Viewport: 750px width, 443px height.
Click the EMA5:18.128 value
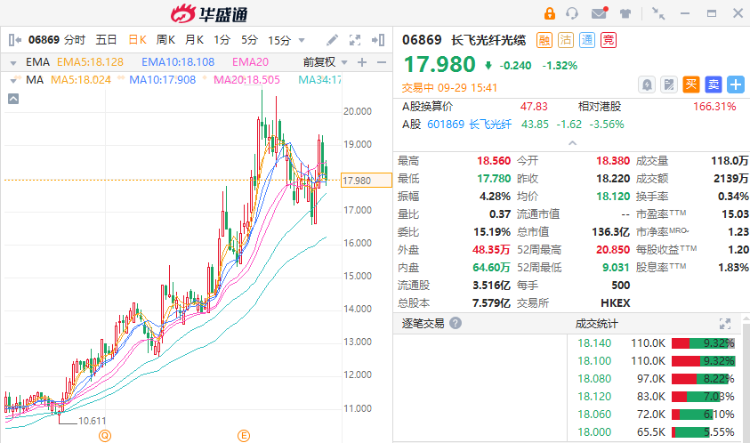click(x=90, y=62)
